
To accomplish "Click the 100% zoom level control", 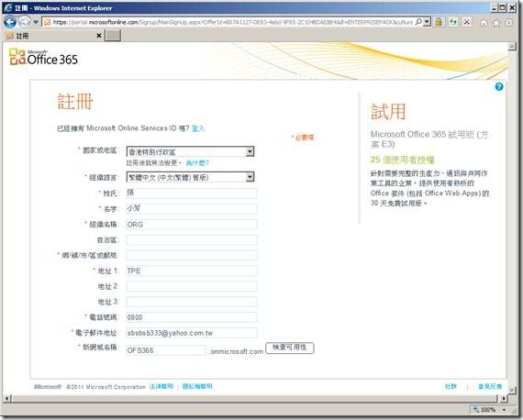I will pyautogui.click(x=484, y=409).
